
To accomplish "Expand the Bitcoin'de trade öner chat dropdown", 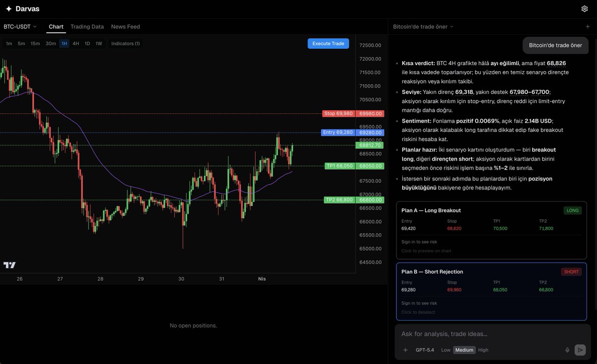I will point(423,26).
